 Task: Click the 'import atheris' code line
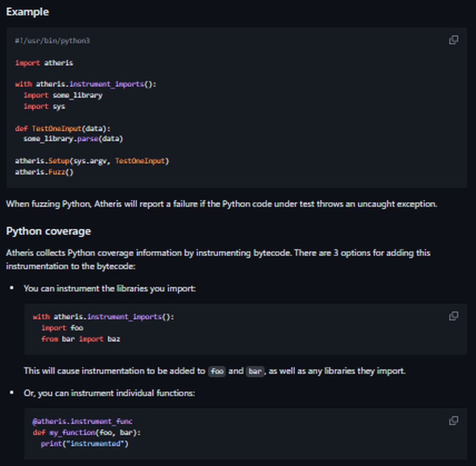44,63
